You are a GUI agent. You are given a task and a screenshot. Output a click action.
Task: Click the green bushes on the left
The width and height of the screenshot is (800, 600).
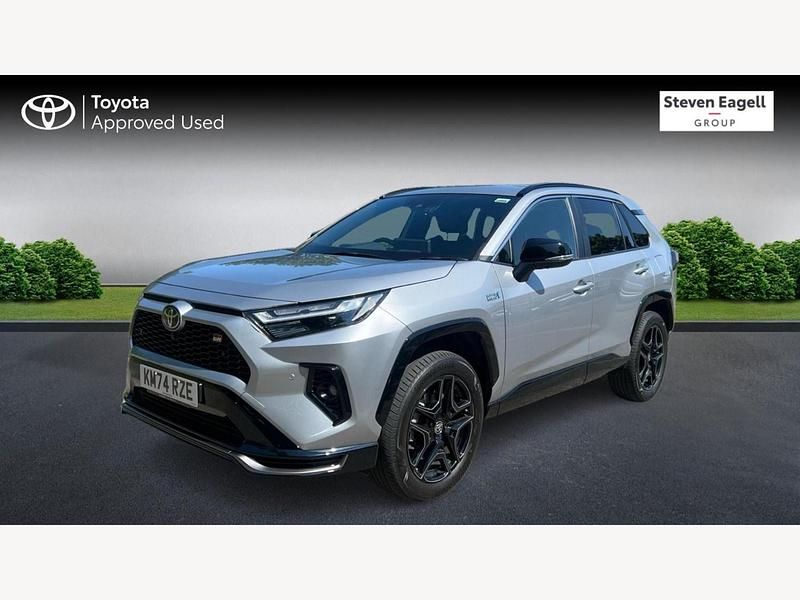pyautogui.click(x=49, y=269)
